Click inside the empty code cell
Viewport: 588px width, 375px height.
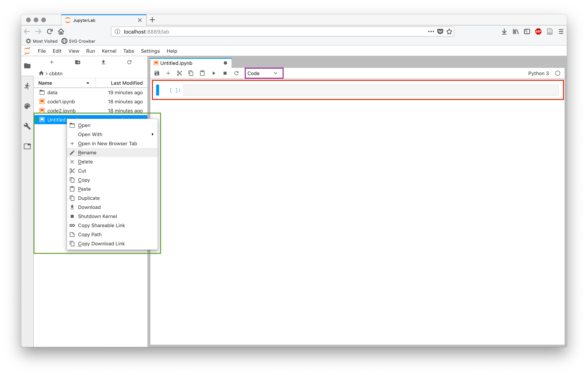[x=366, y=90]
